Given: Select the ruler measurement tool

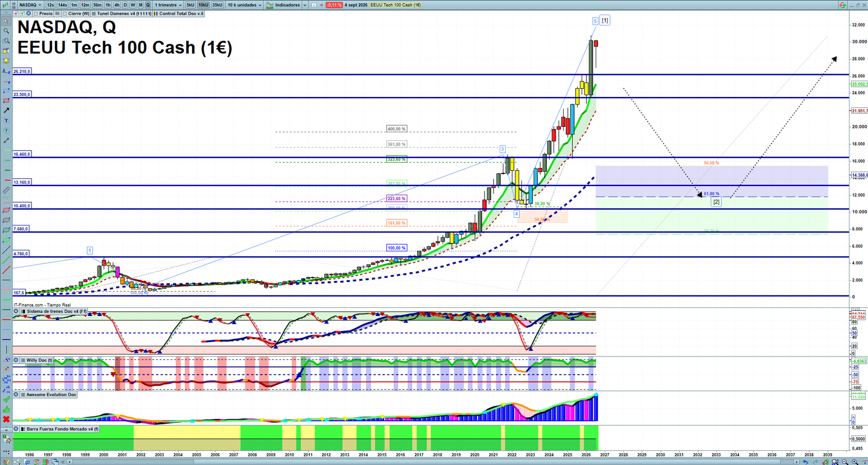Looking at the screenshot, I should pos(6,190).
